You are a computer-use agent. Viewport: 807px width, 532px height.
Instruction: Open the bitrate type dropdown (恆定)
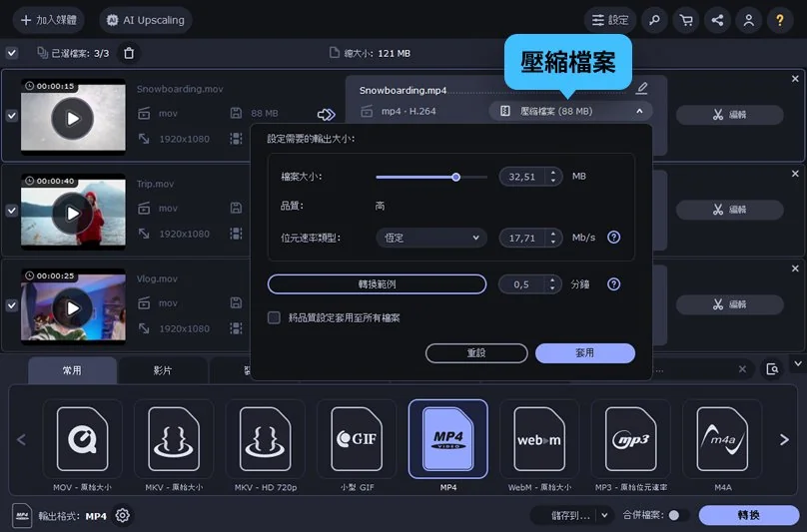click(431, 238)
